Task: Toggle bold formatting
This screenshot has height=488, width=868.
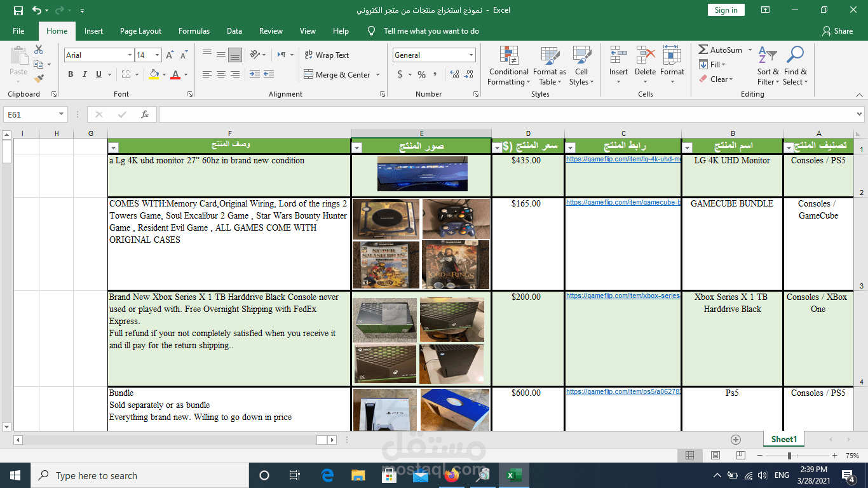Action: tap(71, 74)
